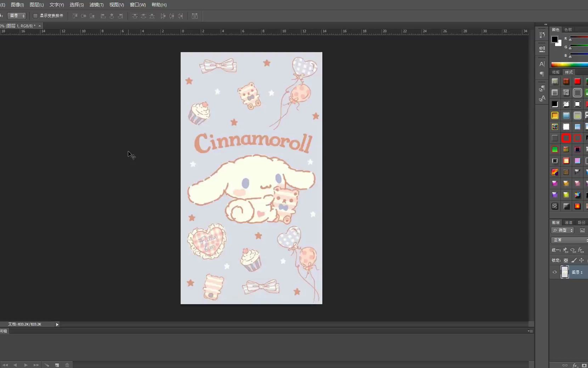Collapse panels with double-arrow icon
The width and height of the screenshot is (588, 368).
pyautogui.click(x=545, y=24)
